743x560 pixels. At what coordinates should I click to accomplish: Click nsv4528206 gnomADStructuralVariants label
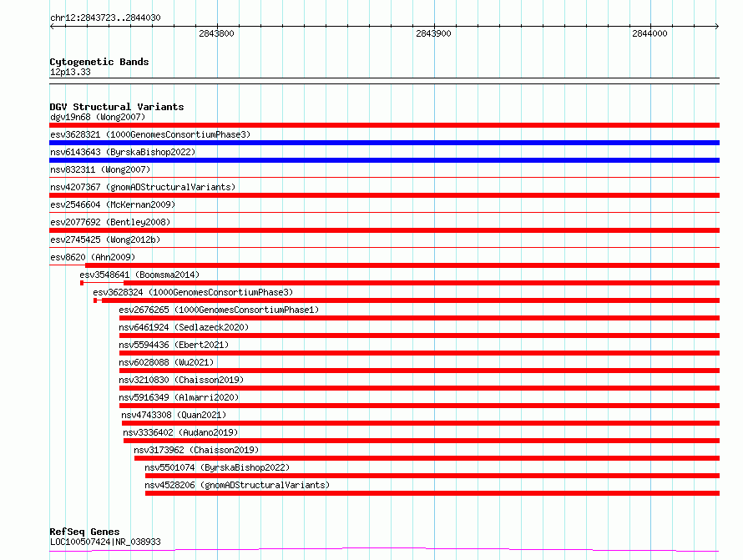pyautogui.click(x=237, y=485)
